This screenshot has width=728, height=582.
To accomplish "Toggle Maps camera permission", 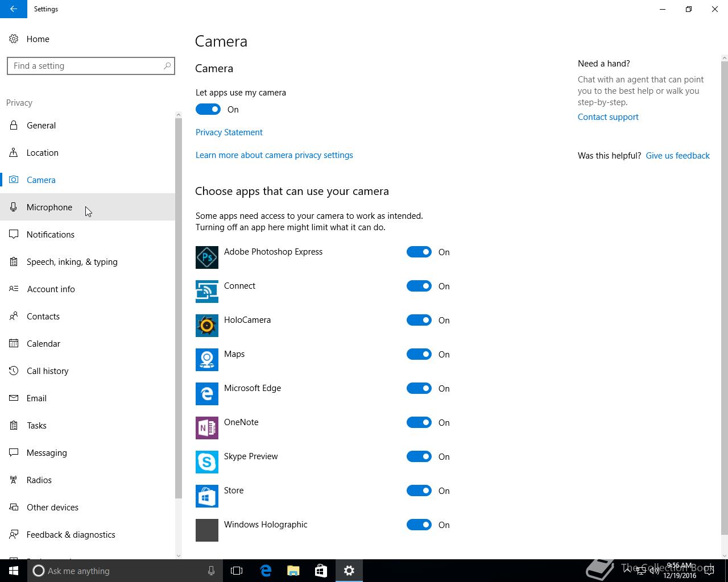I will pos(419,354).
